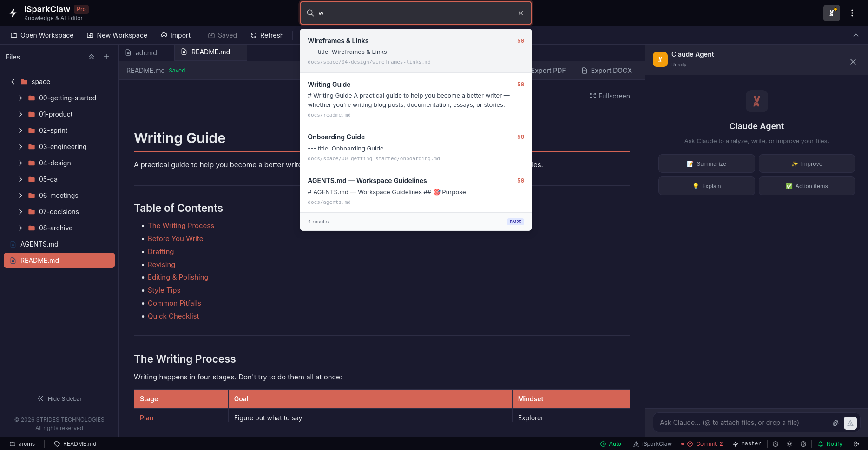This screenshot has height=450, width=868.
Task: Click the Saved toolbar button
Action: 222,35
